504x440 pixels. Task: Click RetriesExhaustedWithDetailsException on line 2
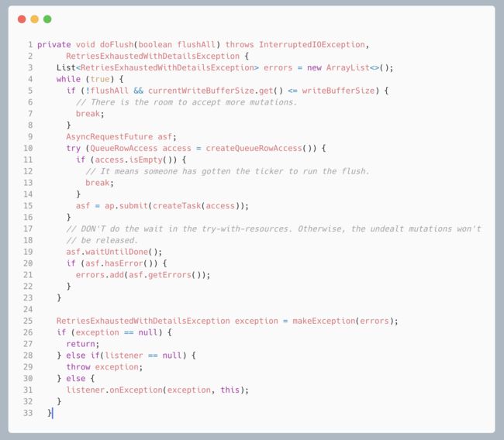point(153,57)
